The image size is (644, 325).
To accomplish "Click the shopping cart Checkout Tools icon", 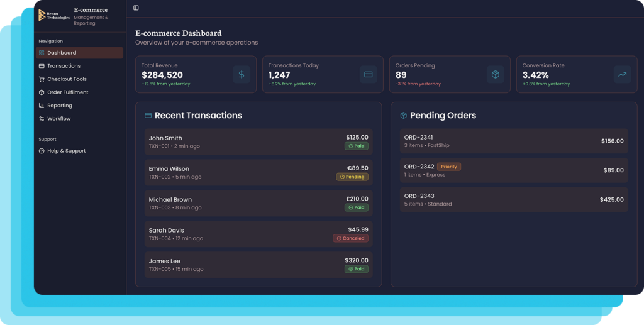I will pos(42,79).
